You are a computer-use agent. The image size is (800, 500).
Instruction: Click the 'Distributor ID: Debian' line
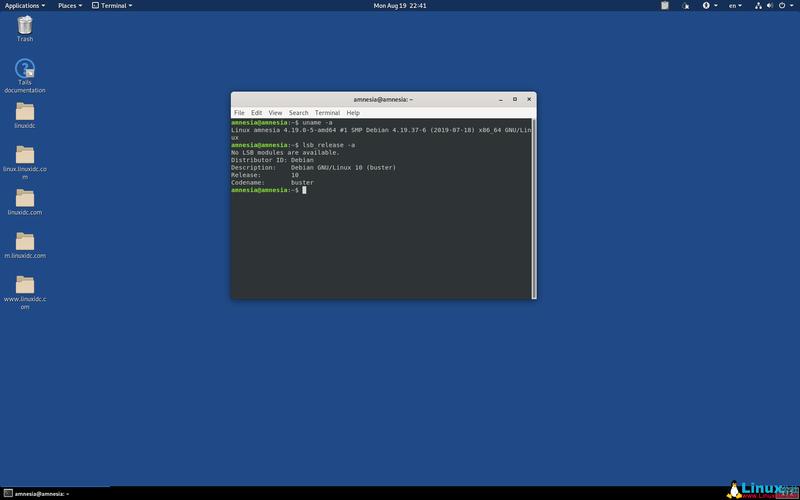(x=272, y=160)
